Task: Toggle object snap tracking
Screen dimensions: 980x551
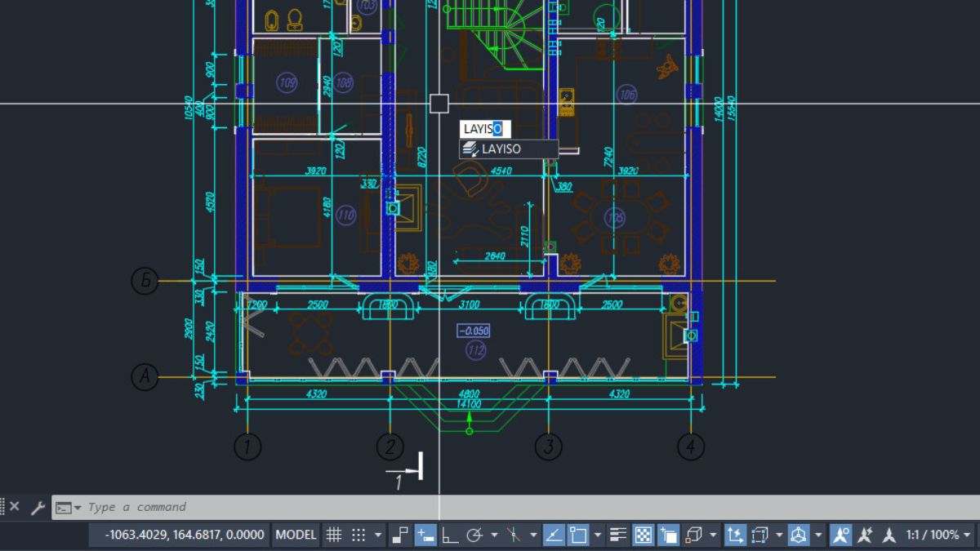Action: click(x=554, y=535)
